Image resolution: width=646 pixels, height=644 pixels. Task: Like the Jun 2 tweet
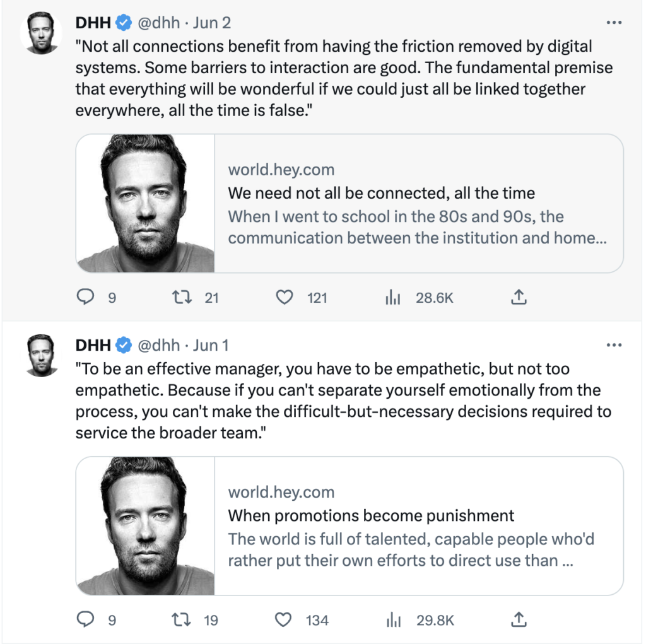coord(285,297)
